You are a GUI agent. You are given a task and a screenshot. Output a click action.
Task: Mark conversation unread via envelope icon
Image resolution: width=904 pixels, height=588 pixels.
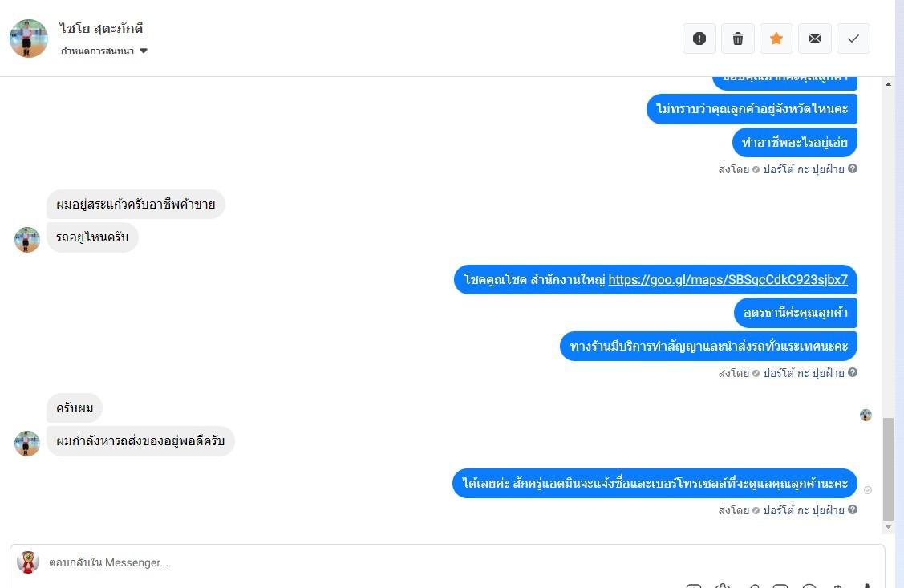pyautogui.click(x=815, y=39)
